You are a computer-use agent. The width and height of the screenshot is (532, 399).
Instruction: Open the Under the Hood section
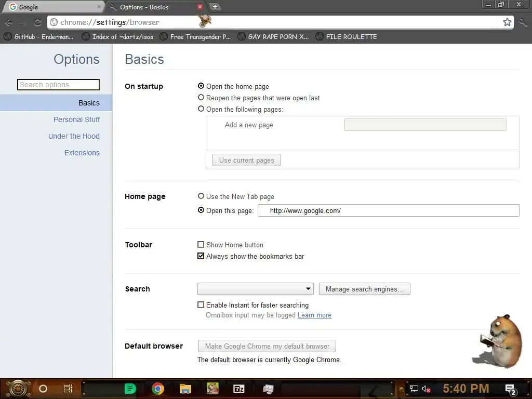tap(74, 136)
